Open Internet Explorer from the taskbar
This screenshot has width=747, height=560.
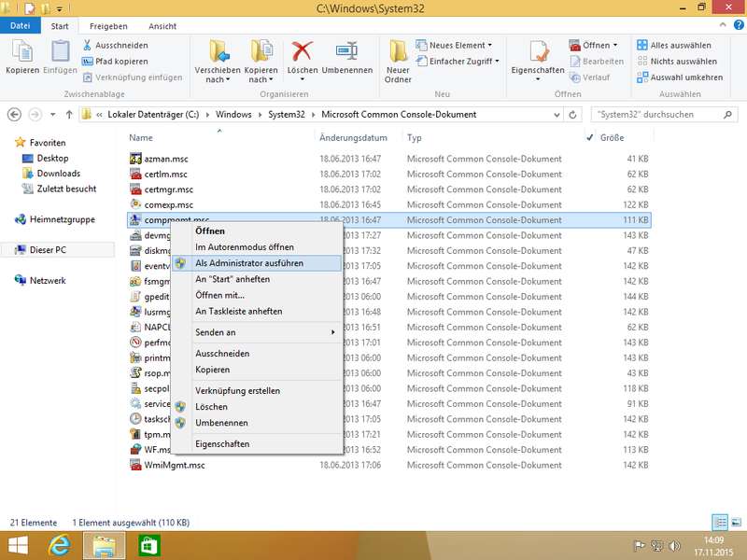(61, 544)
